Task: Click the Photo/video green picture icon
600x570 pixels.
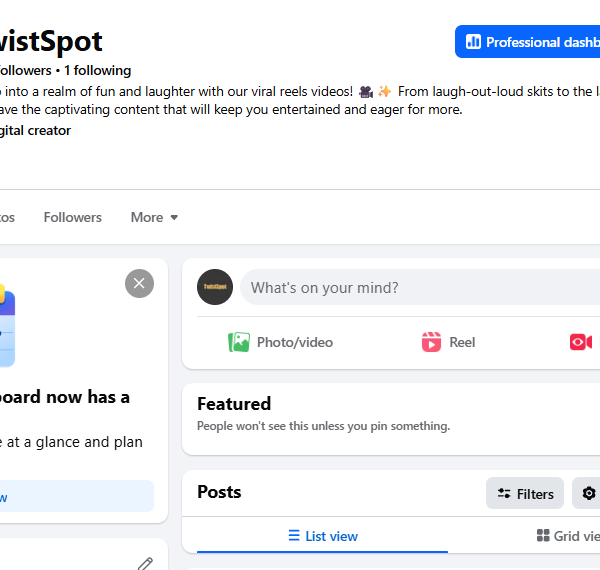Action: click(239, 342)
